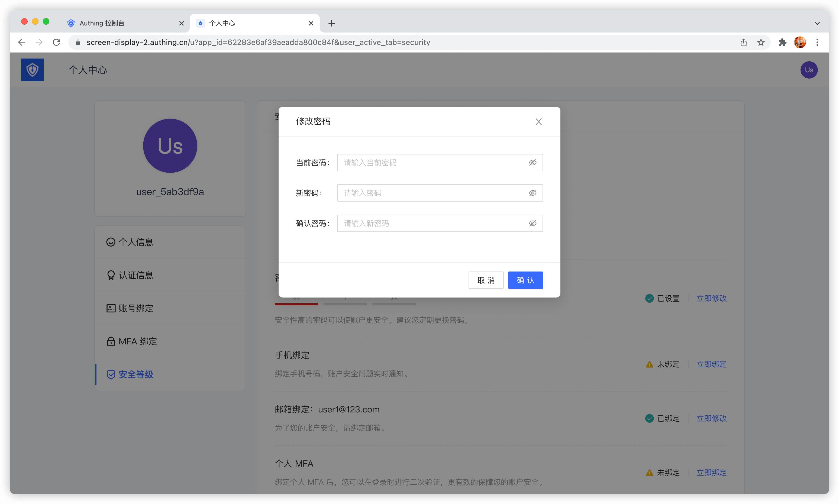Open the Us avatar menu in header
Screen dimensions: 839x504
pyautogui.click(x=809, y=70)
